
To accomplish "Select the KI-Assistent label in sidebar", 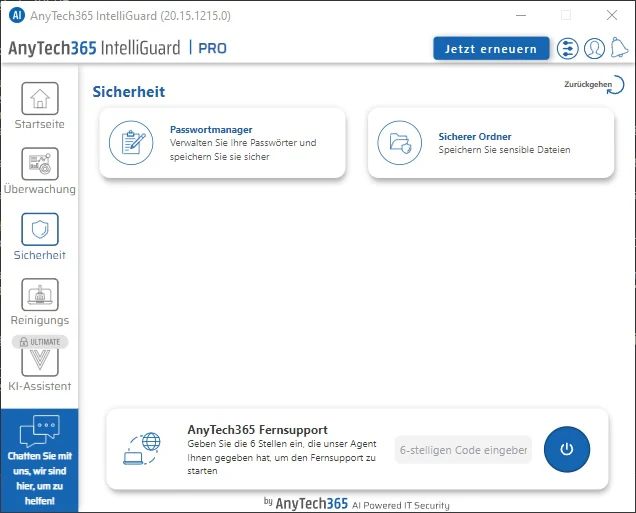I will tap(40, 386).
